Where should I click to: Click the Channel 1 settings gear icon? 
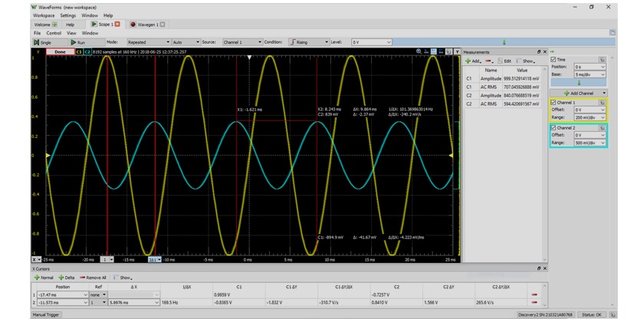(602, 103)
